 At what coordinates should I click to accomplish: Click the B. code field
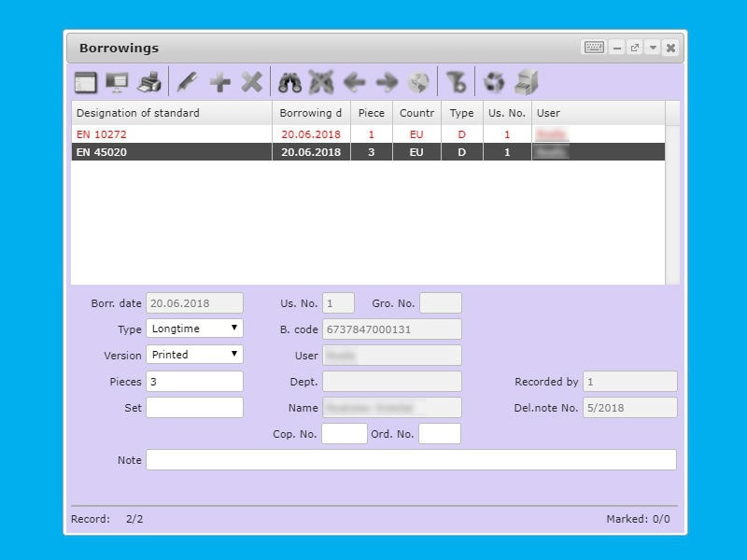pos(392,329)
